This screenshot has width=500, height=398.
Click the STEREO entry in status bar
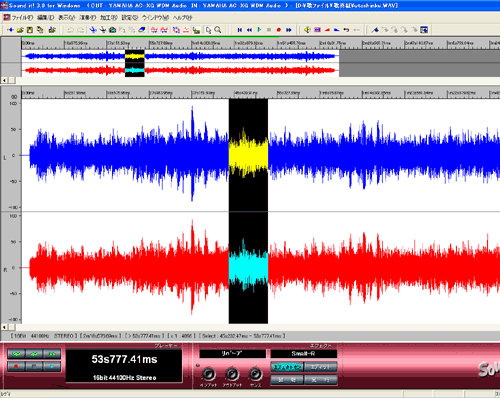[64, 336]
